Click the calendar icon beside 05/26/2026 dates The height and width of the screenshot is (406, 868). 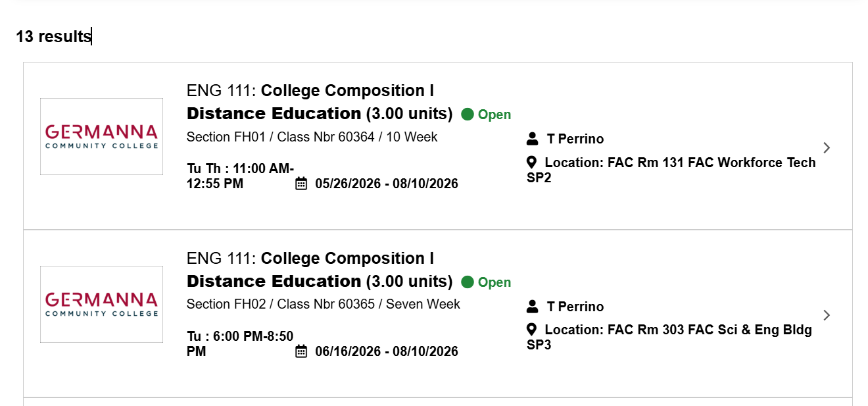click(301, 184)
